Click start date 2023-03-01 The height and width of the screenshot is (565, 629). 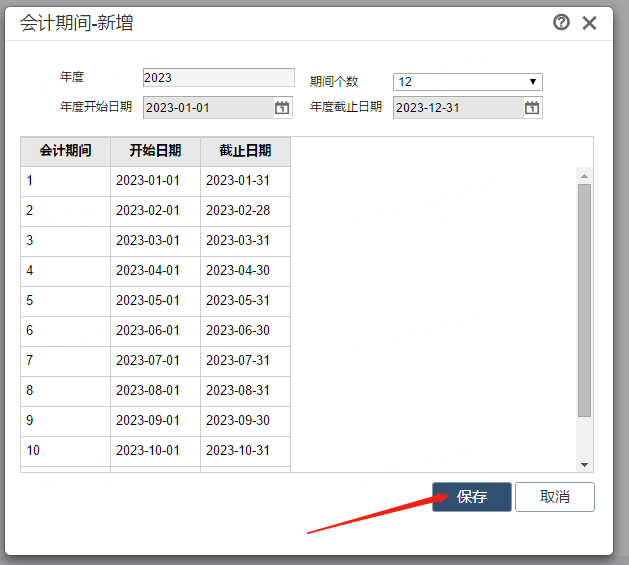pos(155,242)
